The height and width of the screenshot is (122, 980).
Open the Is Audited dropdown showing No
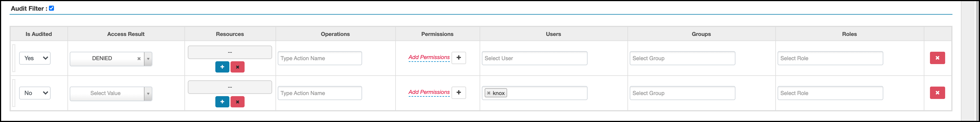point(35,93)
